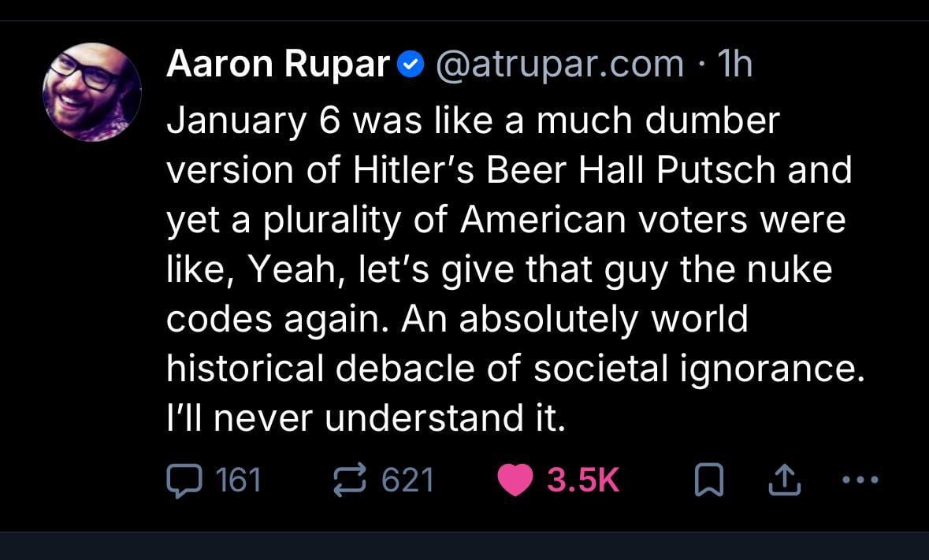The image size is (929, 560).
Task: Unlike the post via the pink heart
Action: click(515, 480)
